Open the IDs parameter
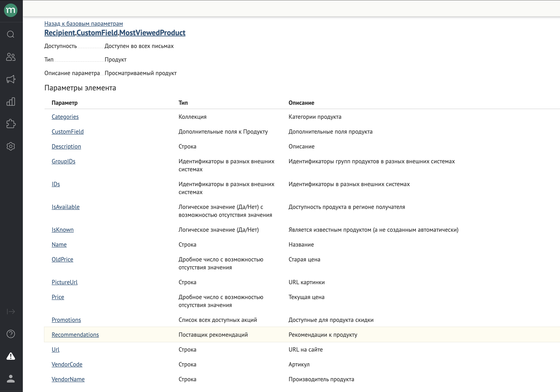The width and height of the screenshot is (560, 392). (x=56, y=184)
